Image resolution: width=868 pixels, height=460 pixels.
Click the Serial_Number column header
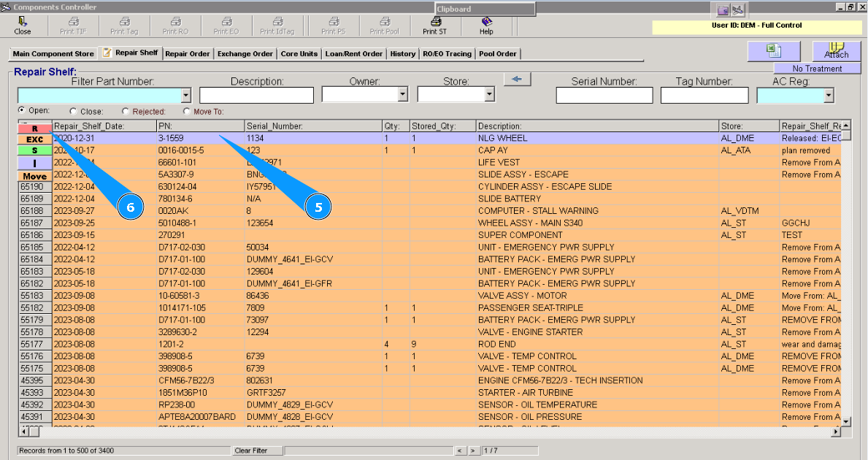[x=313, y=126]
